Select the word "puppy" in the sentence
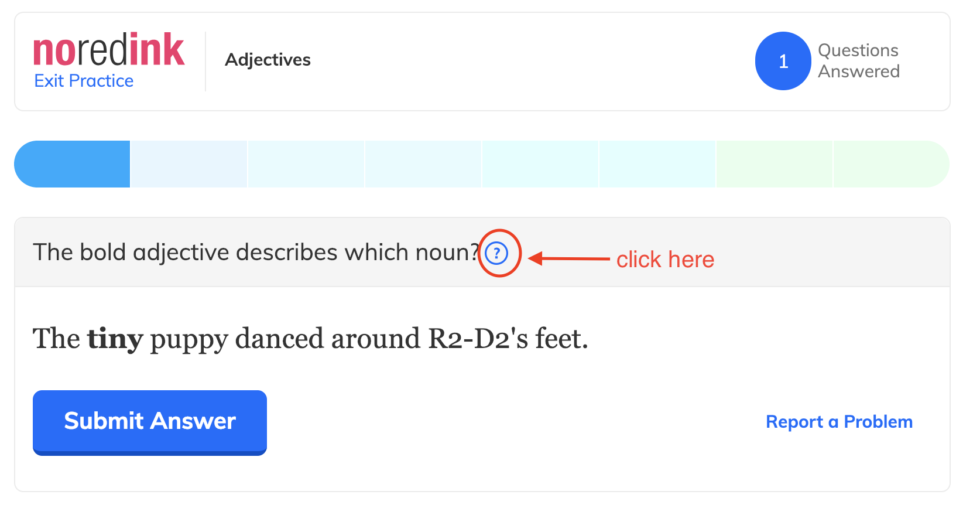Viewport: 980px width, 525px height. tap(189, 340)
